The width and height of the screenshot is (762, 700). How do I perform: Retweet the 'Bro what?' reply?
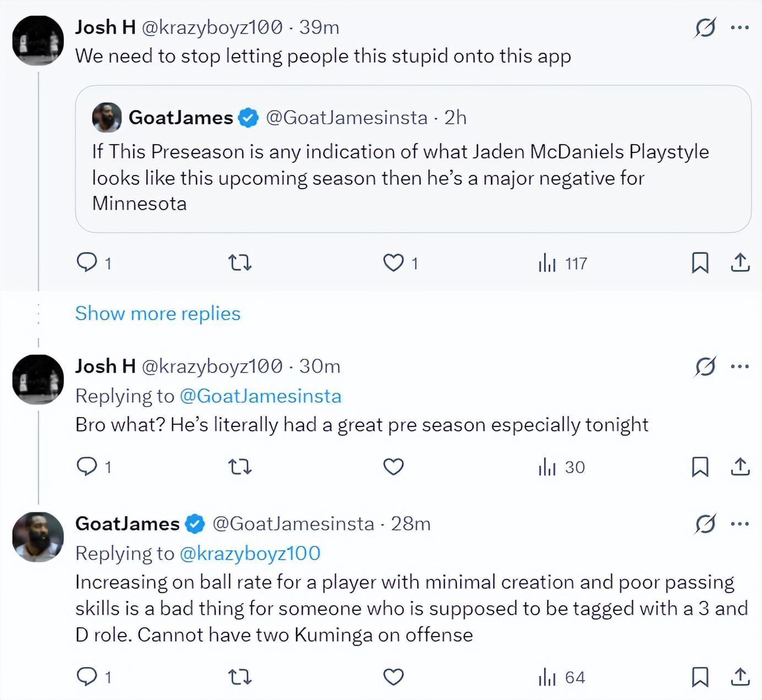[240, 467]
